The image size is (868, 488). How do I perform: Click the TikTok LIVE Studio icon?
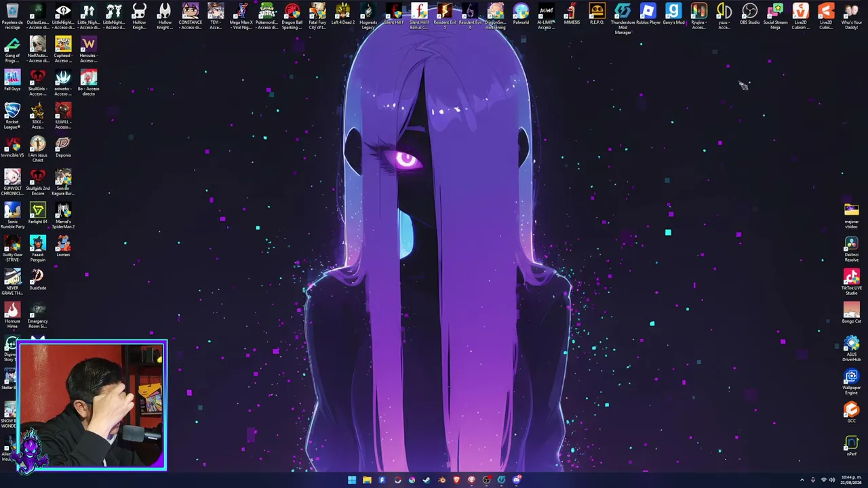click(x=851, y=281)
